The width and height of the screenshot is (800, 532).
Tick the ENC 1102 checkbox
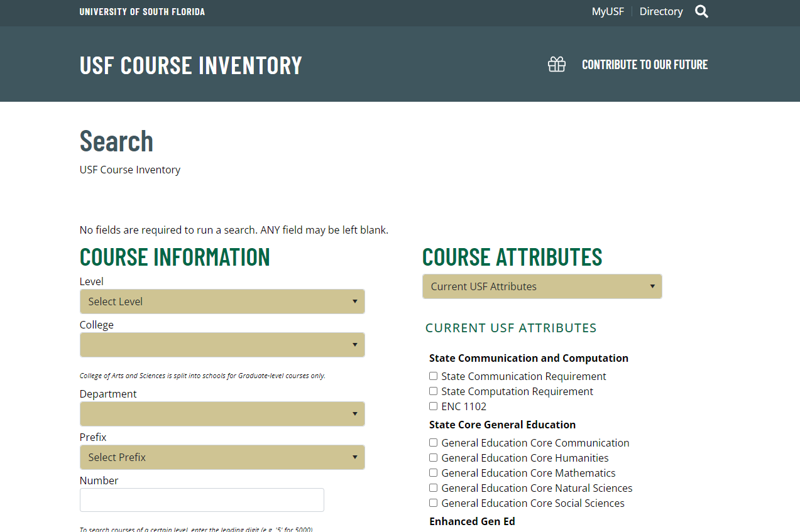point(433,406)
